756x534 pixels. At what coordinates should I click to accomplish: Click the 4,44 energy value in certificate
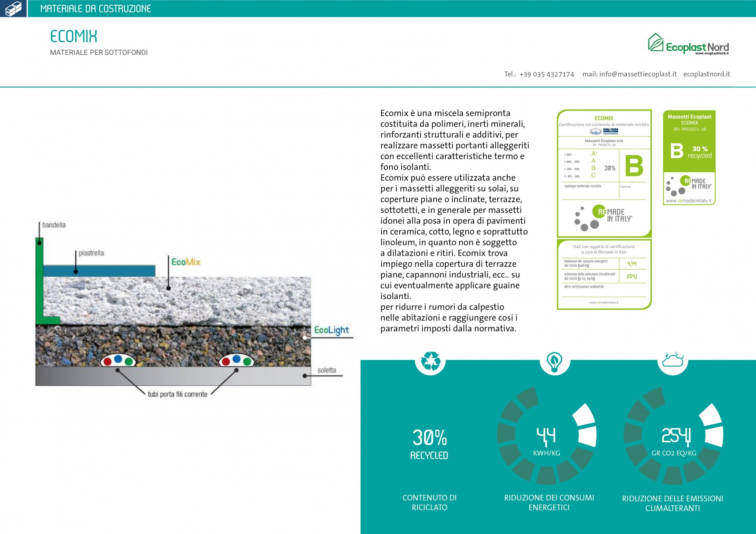632,264
